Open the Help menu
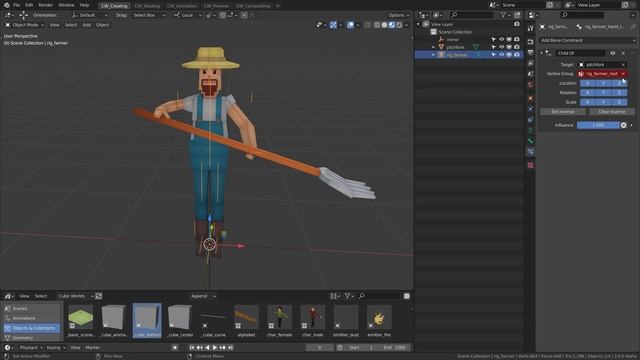This screenshot has height=360, width=640. 84,5
